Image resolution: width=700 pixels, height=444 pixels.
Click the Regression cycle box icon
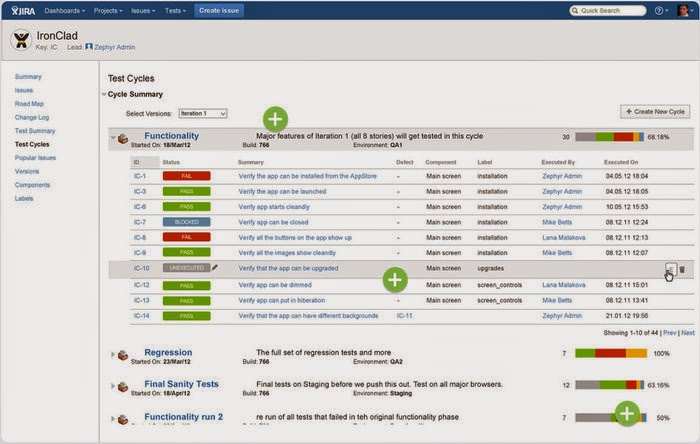point(123,356)
